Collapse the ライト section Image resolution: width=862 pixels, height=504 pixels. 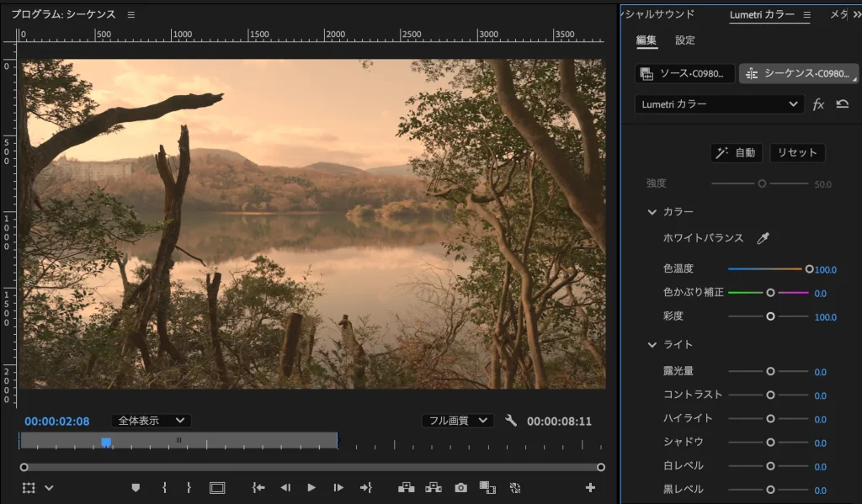click(x=652, y=344)
